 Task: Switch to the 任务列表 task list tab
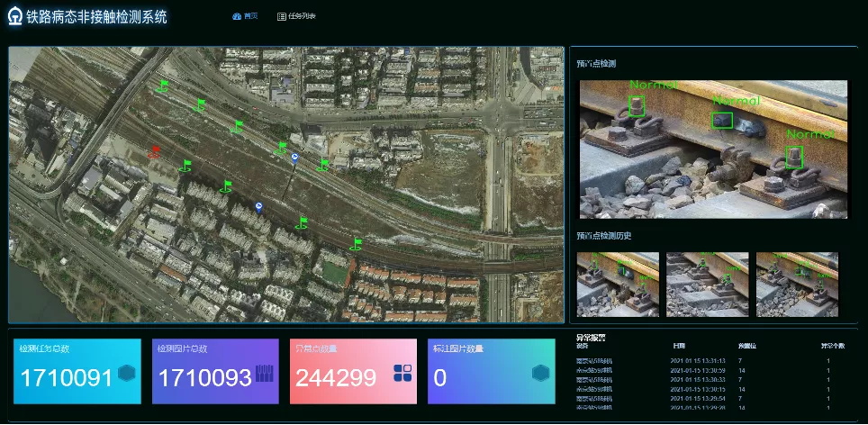pyautogui.click(x=296, y=16)
